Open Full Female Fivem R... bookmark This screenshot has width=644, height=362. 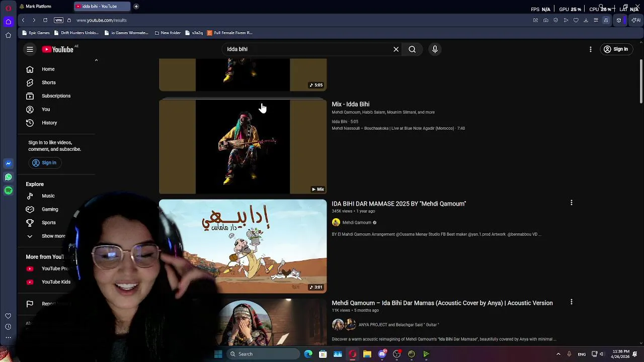(230, 33)
